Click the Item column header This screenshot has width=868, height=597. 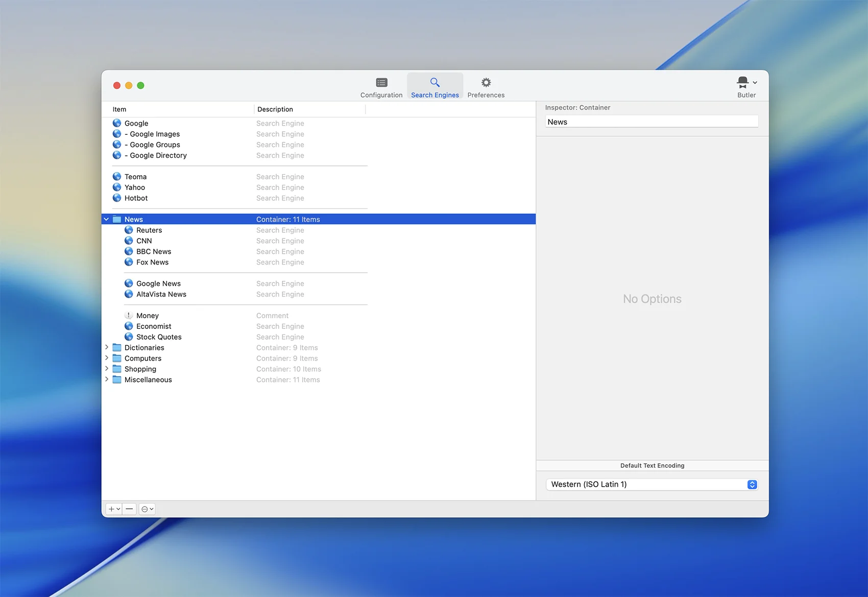[119, 109]
